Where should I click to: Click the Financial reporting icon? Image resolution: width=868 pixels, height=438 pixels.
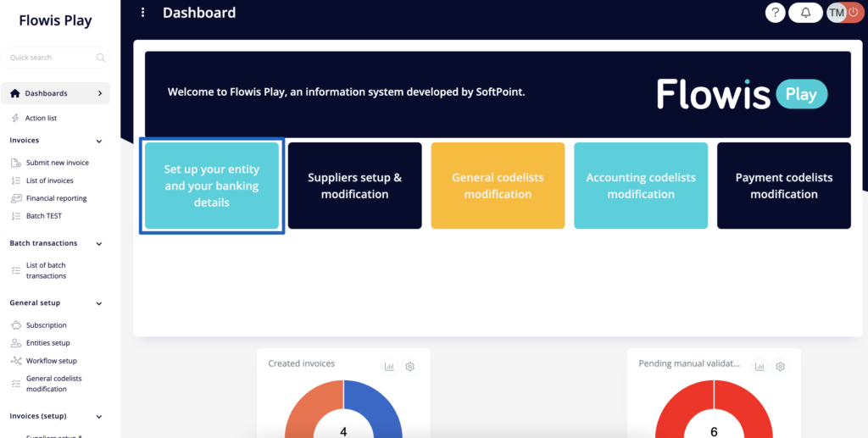coord(16,198)
